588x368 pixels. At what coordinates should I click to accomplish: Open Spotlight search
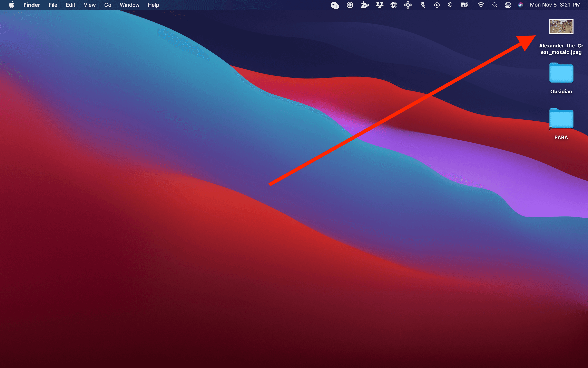495,5
